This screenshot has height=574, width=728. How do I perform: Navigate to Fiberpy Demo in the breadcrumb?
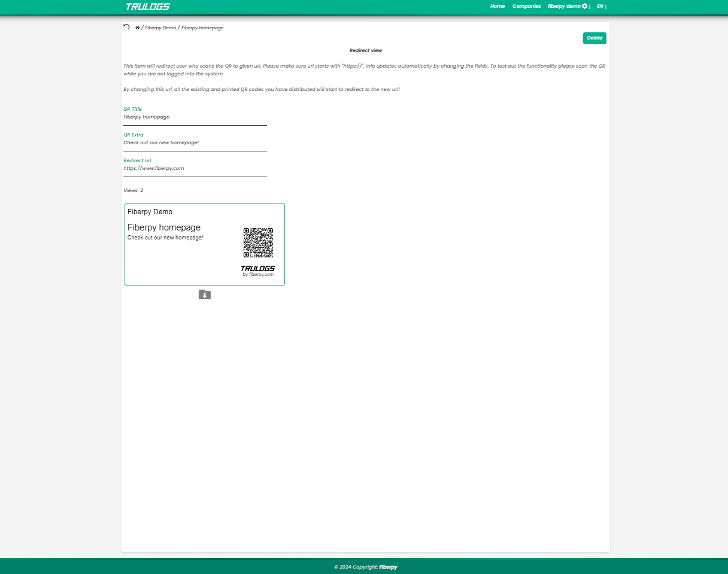pyautogui.click(x=160, y=28)
